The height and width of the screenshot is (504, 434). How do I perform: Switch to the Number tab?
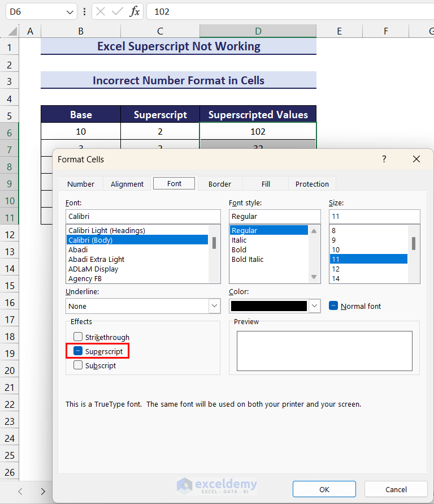pos(81,184)
